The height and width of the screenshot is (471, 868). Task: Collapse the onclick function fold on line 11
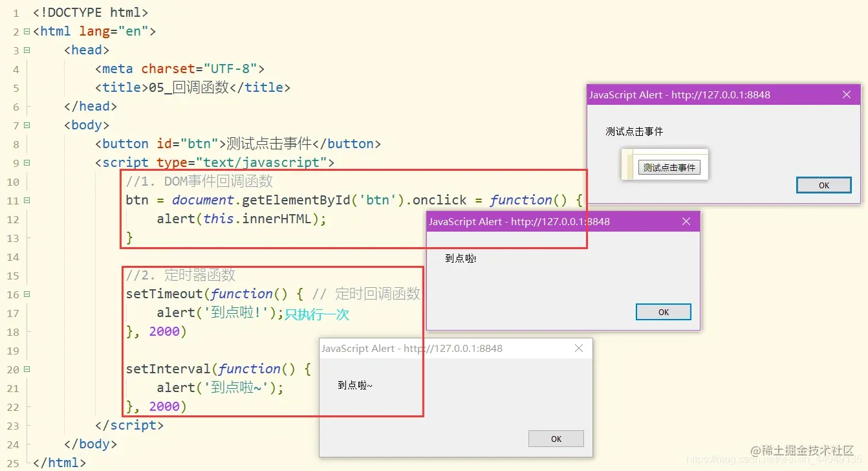[27, 200]
